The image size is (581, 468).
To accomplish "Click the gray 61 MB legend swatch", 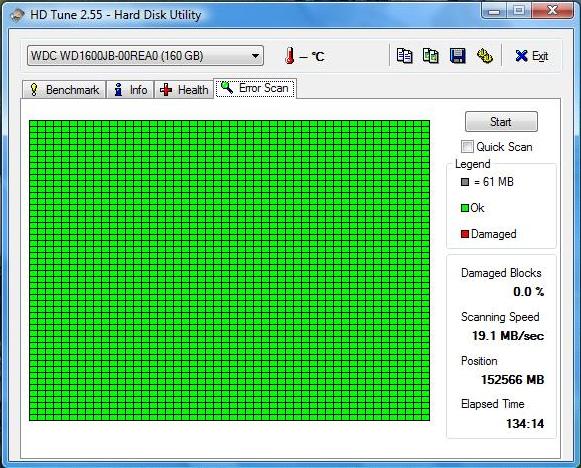I will (x=465, y=182).
